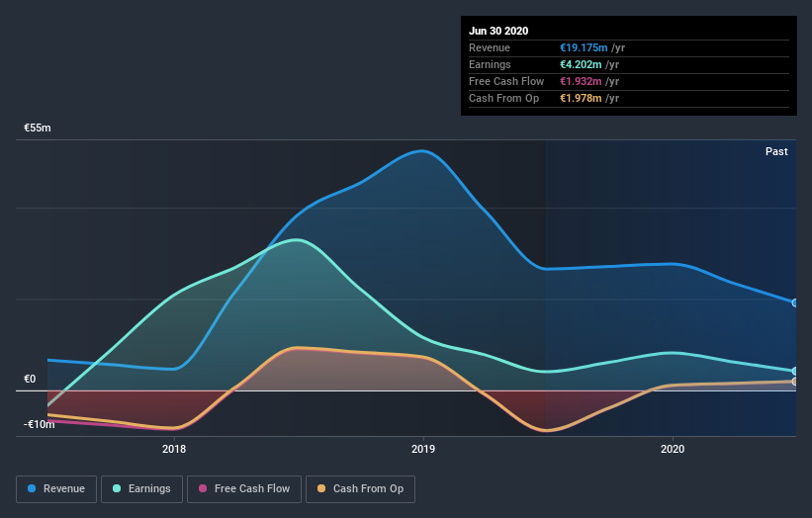
Task: Toggle the Earnings legend button
Action: pos(141,489)
